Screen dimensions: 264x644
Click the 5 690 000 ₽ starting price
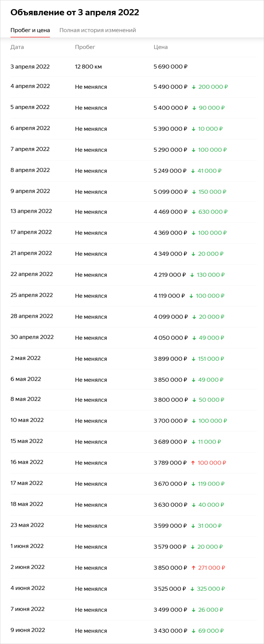(x=171, y=67)
